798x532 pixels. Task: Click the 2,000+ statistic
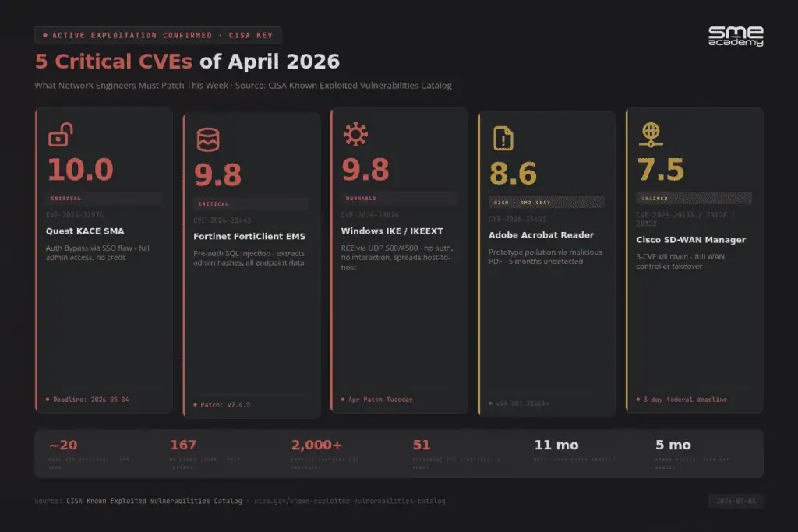(316, 445)
